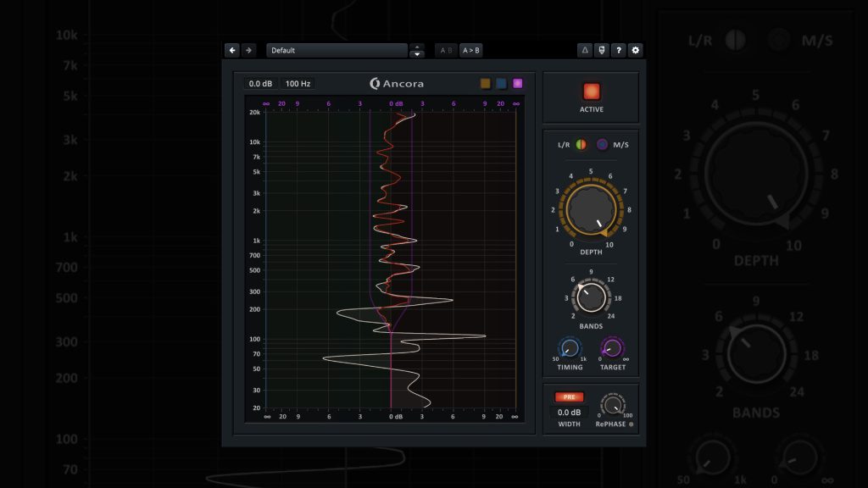Click the icon left of help button
Viewport: 868px width, 488px height.
click(x=602, y=50)
